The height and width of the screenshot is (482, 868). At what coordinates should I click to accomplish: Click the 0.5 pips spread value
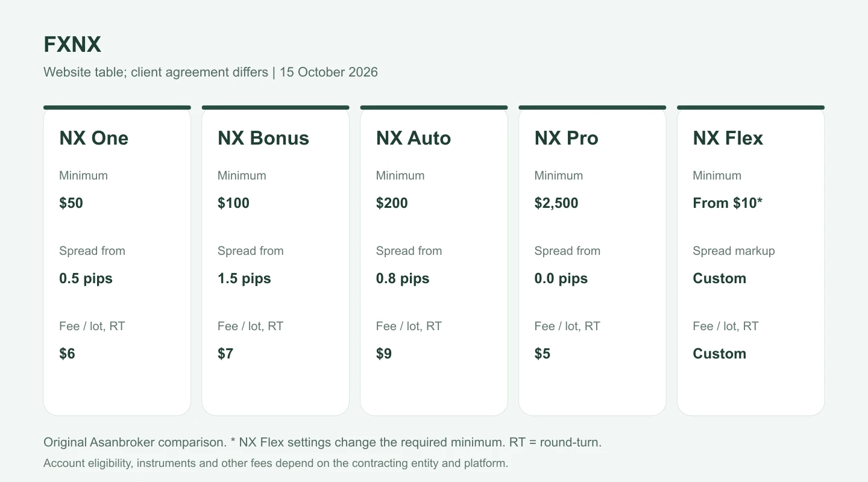click(86, 278)
